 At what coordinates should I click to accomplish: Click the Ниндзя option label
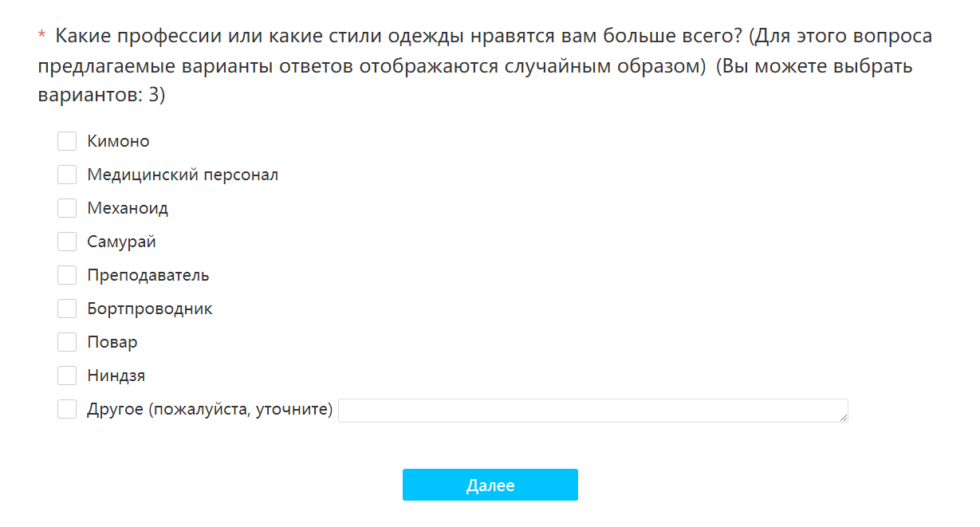[116, 376]
